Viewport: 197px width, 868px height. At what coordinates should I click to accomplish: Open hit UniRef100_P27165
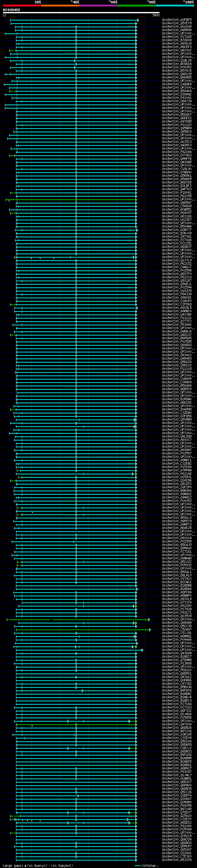(x=177, y=37)
